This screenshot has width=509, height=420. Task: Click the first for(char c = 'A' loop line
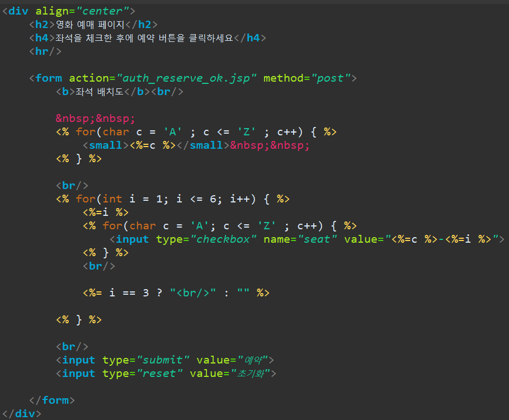(x=196, y=132)
